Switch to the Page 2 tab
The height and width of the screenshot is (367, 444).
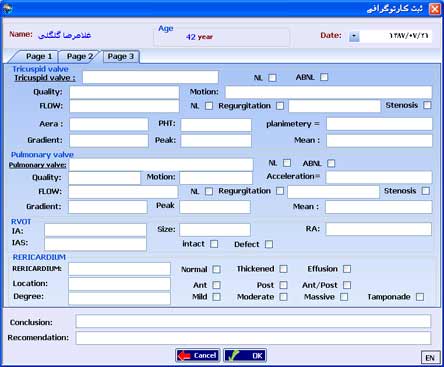pos(79,56)
